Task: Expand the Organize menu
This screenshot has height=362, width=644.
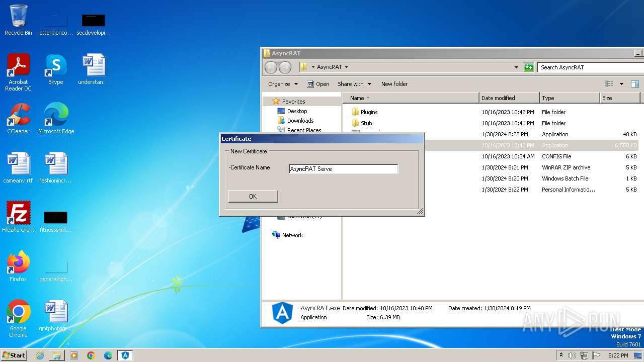Action: coord(283,84)
